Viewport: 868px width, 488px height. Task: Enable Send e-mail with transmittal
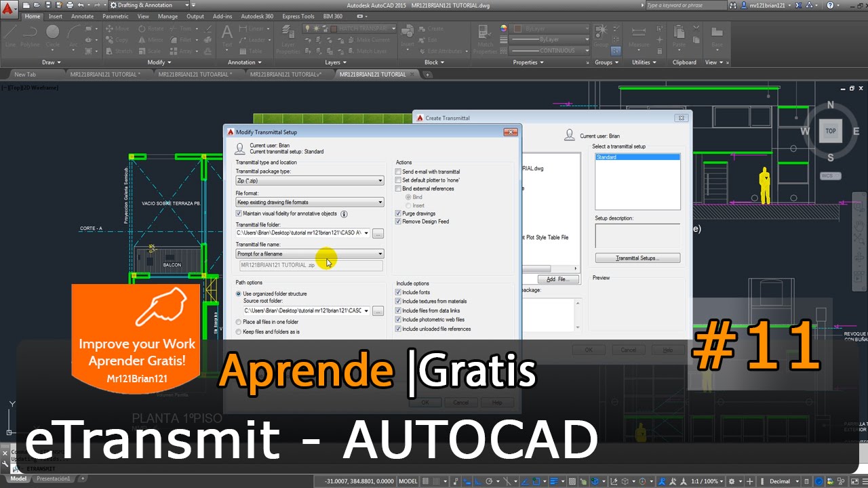click(399, 172)
